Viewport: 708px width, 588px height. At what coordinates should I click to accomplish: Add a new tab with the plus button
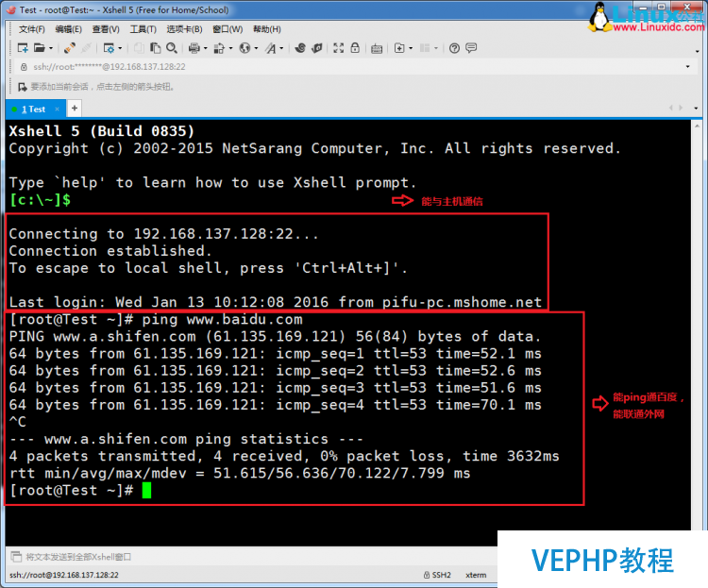pyautogui.click(x=75, y=108)
